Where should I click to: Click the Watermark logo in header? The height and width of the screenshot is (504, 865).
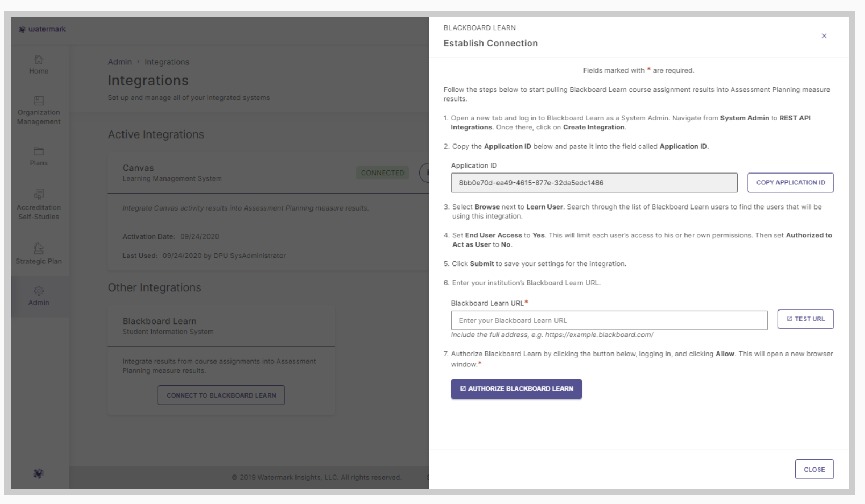(x=42, y=29)
